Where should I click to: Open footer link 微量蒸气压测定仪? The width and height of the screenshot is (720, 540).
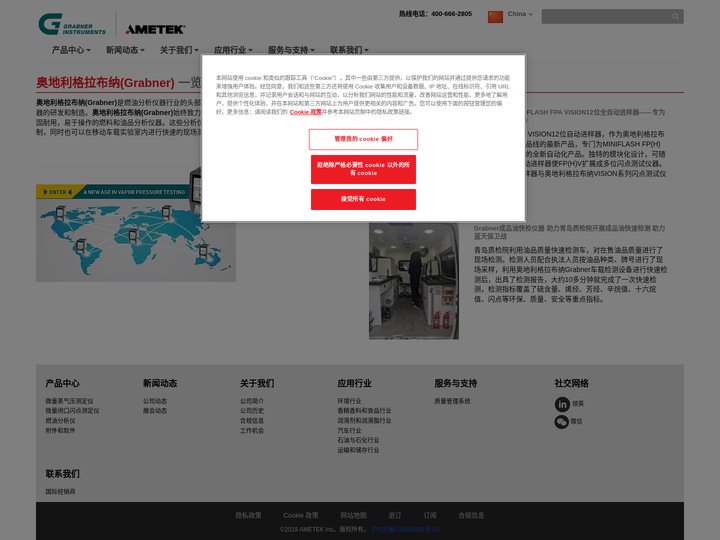coord(69,401)
